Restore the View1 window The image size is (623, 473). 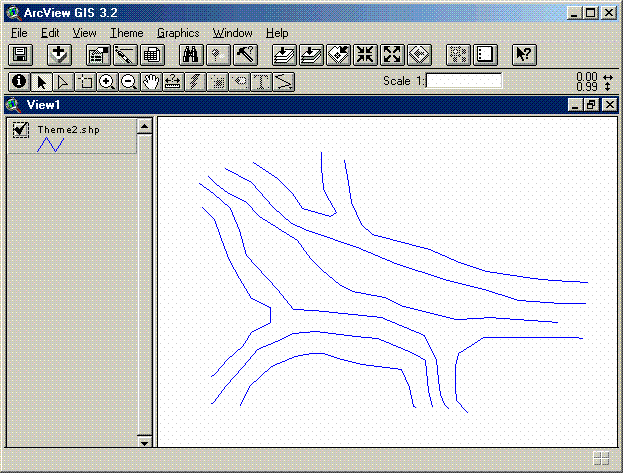(x=592, y=105)
